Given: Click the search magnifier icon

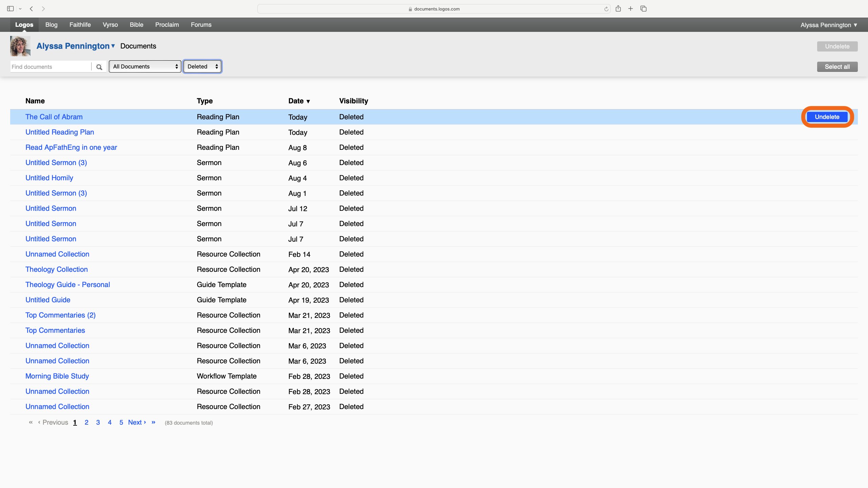Looking at the screenshot, I should pyautogui.click(x=99, y=67).
